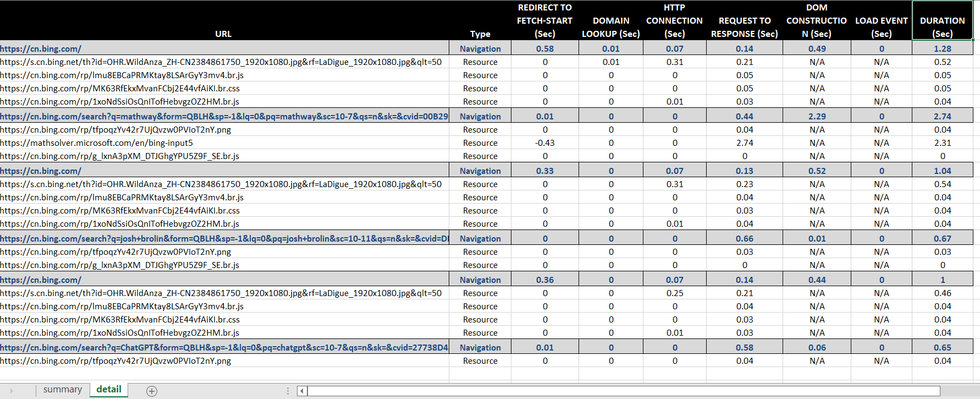Select DOMAIN LOOKUP (Sec) header cell
Viewport: 980px width, 399px height.
[x=611, y=20]
